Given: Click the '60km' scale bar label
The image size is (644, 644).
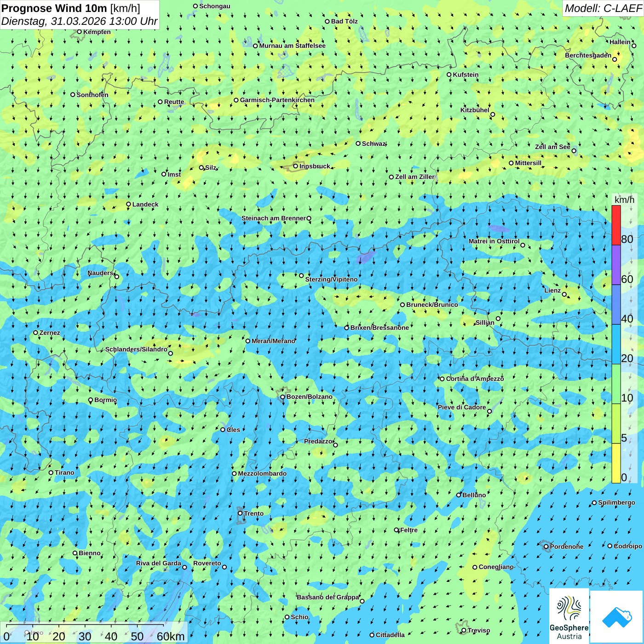Looking at the screenshot, I should [171, 636].
